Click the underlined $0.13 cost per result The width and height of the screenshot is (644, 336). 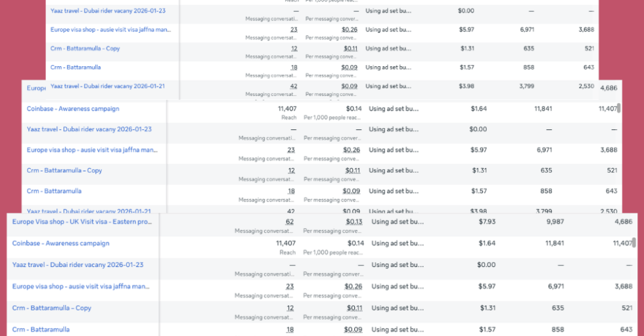tap(353, 222)
